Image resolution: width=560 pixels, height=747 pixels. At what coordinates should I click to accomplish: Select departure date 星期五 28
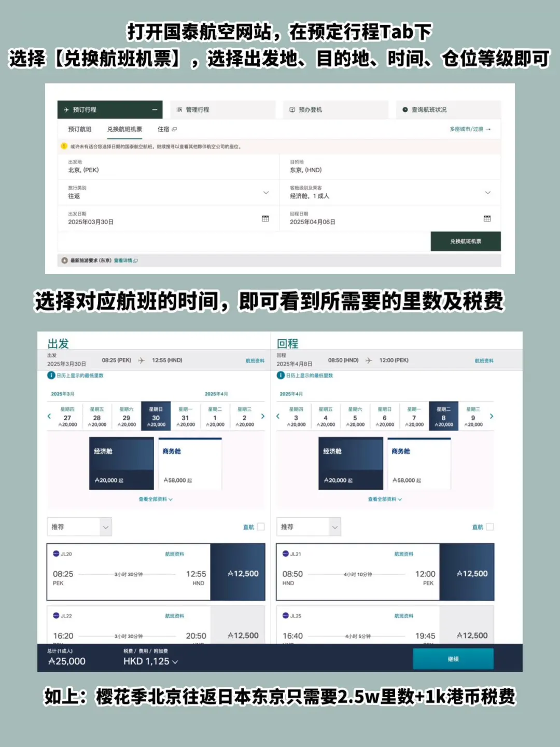(97, 417)
